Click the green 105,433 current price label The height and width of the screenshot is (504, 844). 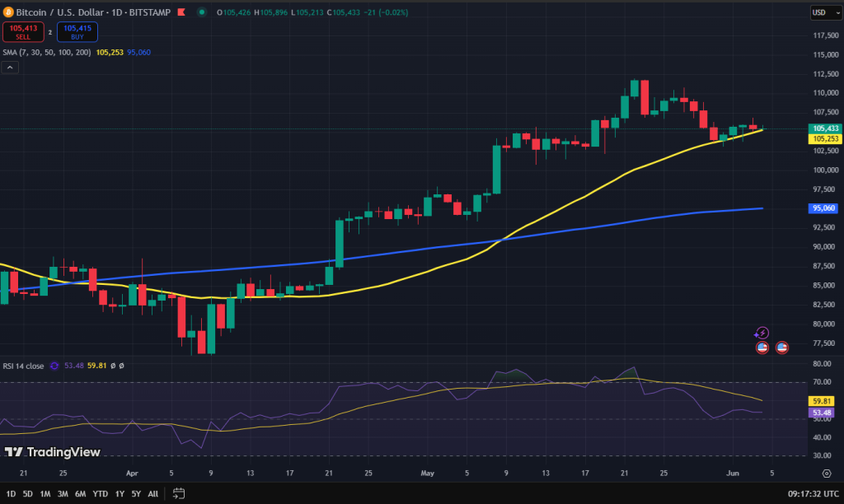coord(824,128)
